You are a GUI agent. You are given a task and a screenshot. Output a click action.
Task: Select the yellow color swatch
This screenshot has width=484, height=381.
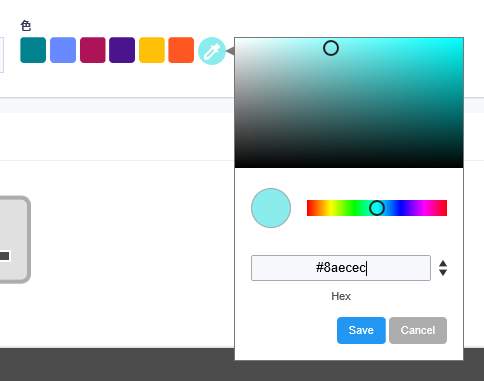[152, 50]
